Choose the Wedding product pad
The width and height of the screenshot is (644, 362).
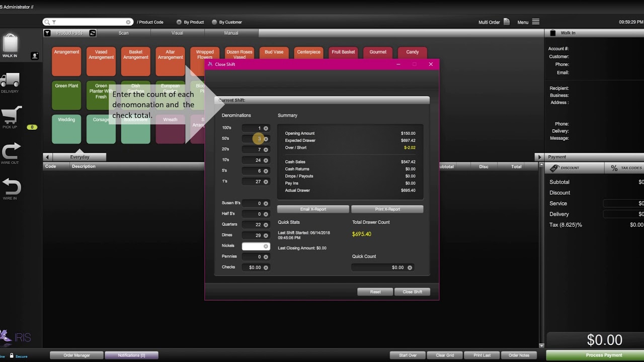66,129
